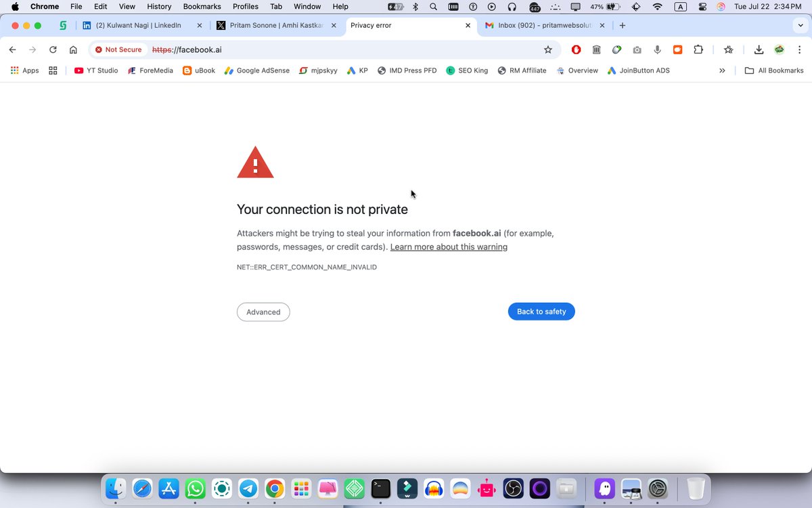Open the Extensions puzzle piece menu

(x=698, y=49)
